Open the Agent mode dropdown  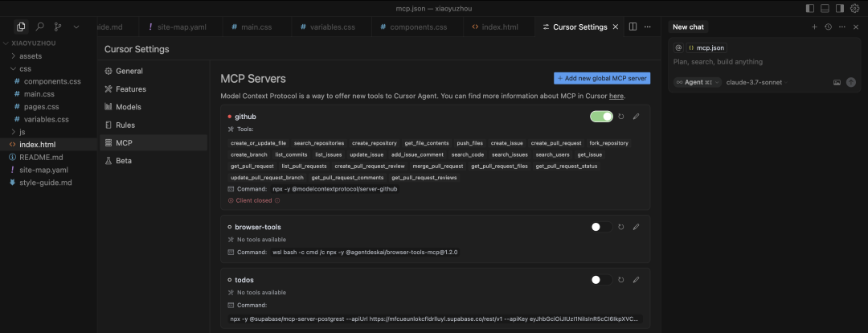698,82
